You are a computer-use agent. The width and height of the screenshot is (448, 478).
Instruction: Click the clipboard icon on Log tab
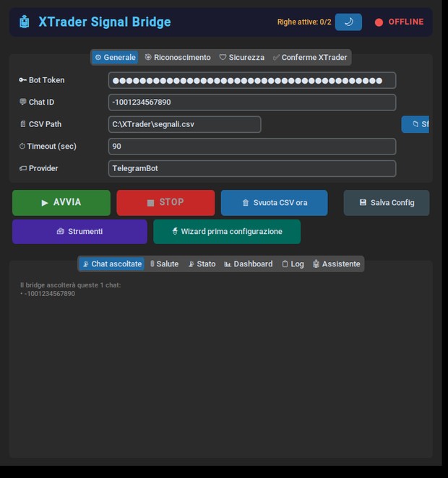tap(285, 264)
